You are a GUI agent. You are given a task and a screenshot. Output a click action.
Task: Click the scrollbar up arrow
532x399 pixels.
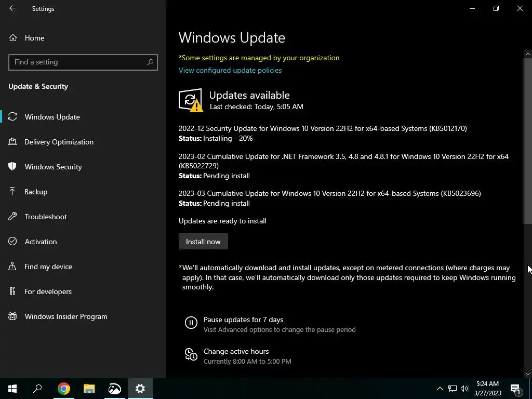(x=528, y=54)
